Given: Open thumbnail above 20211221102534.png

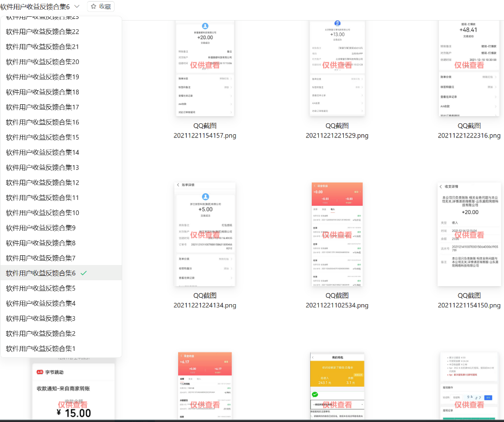Looking at the screenshot, I should [x=337, y=234].
